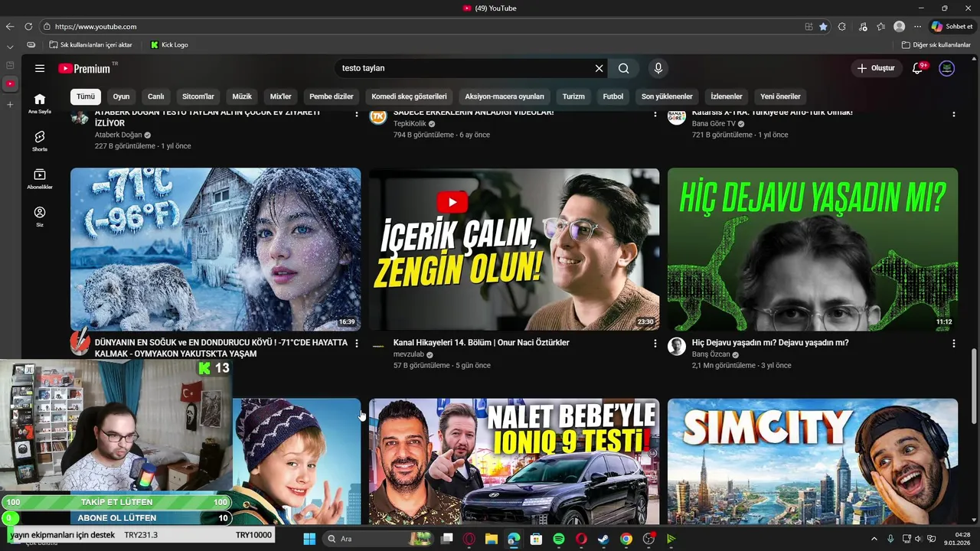Select the Yeni öneriler chip
This screenshot has height=551, width=980.
pos(780,96)
